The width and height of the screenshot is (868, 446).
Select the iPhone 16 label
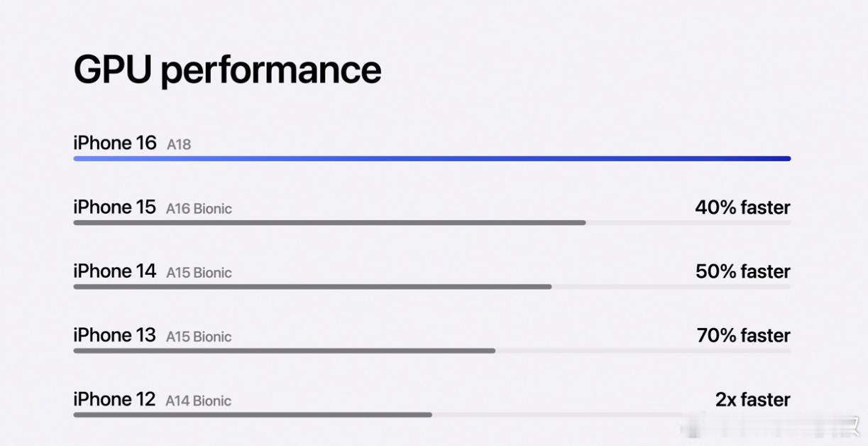(115, 143)
